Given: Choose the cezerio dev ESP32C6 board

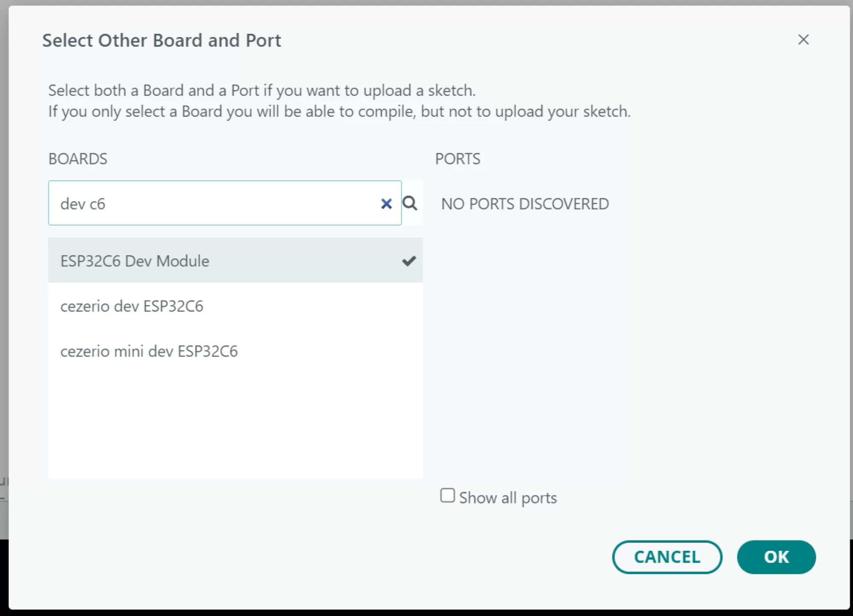Looking at the screenshot, I should [235, 306].
